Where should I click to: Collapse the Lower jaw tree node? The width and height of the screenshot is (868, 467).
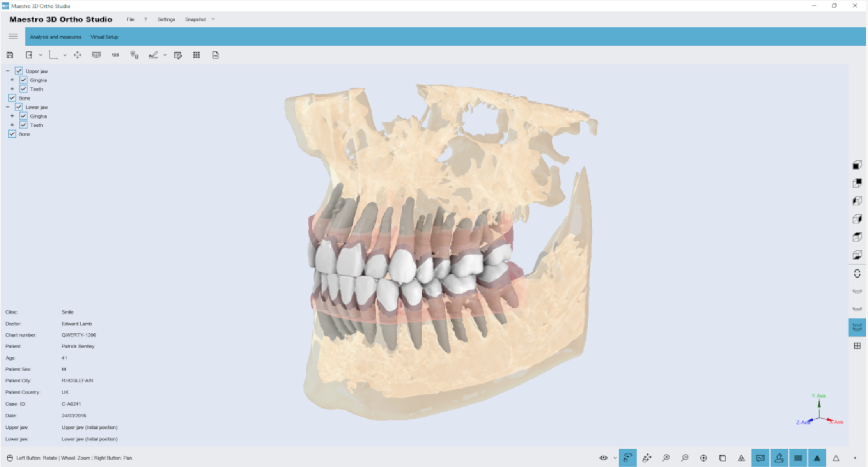coord(7,107)
